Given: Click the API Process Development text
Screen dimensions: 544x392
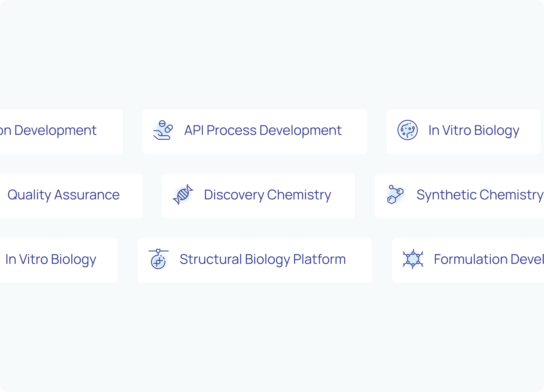Looking at the screenshot, I should 263,130.
